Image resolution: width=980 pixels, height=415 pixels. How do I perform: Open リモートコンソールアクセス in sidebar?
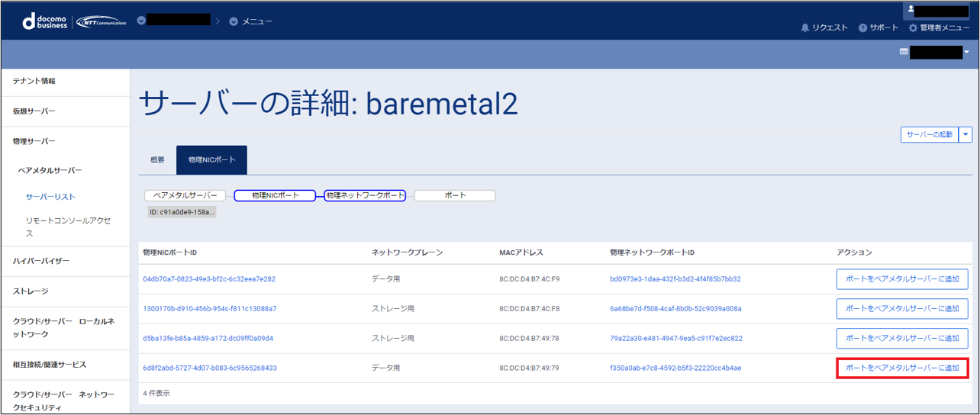click(x=69, y=227)
